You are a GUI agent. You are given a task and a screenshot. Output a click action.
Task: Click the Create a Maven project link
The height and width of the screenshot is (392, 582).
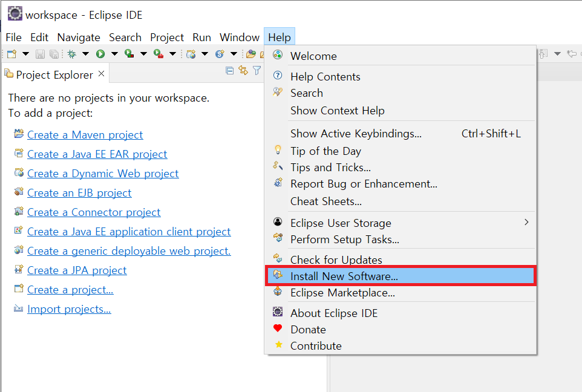pyautogui.click(x=85, y=135)
